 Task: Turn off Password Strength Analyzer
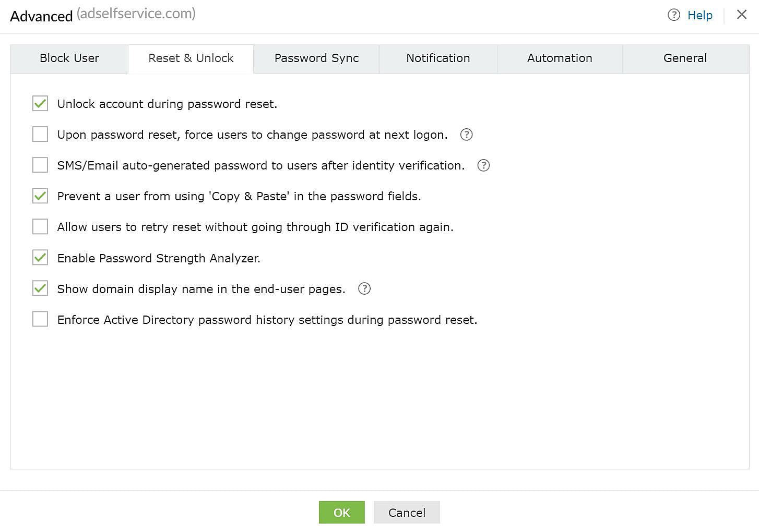tap(40, 258)
